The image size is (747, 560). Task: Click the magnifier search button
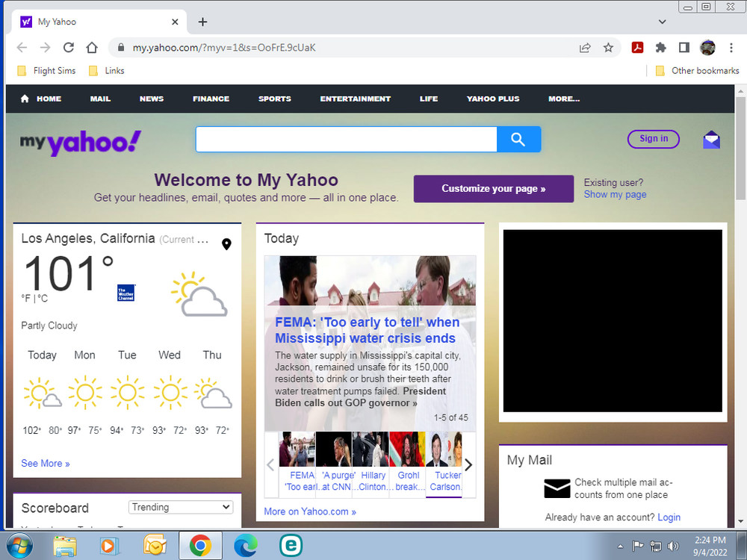pyautogui.click(x=518, y=139)
